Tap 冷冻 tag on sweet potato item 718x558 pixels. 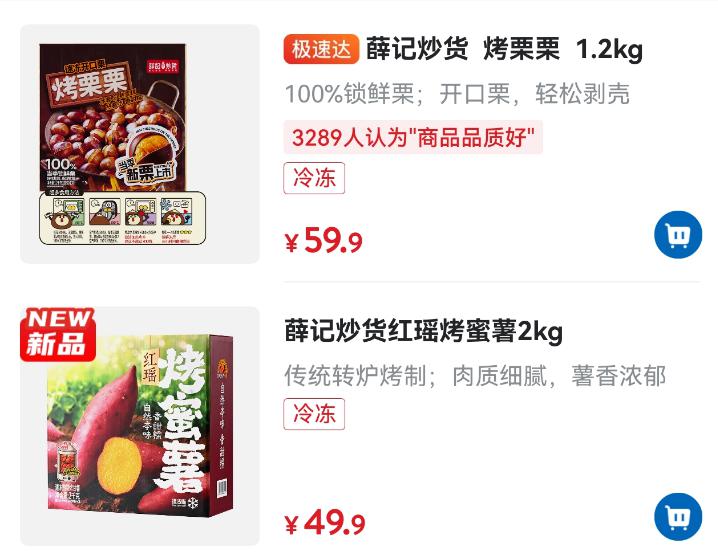click(314, 414)
